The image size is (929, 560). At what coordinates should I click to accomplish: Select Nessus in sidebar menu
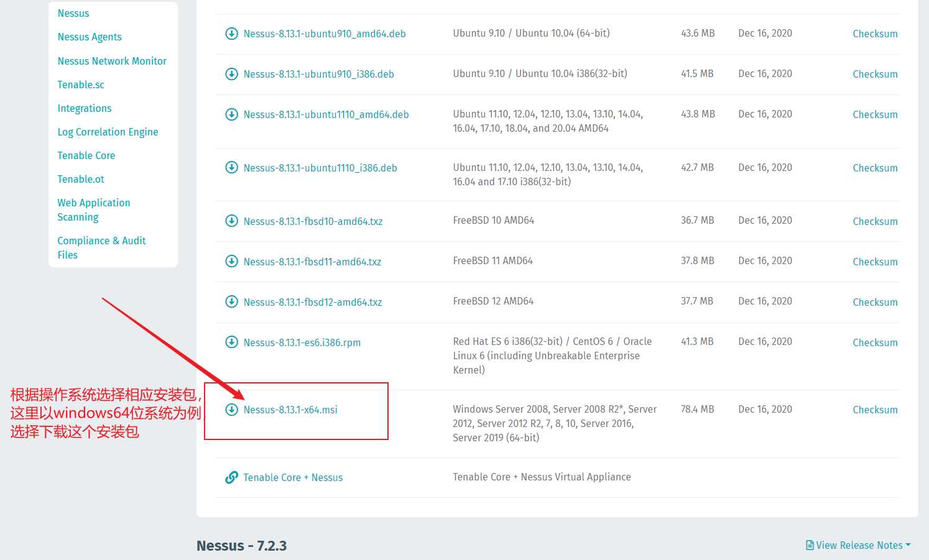pos(73,13)
